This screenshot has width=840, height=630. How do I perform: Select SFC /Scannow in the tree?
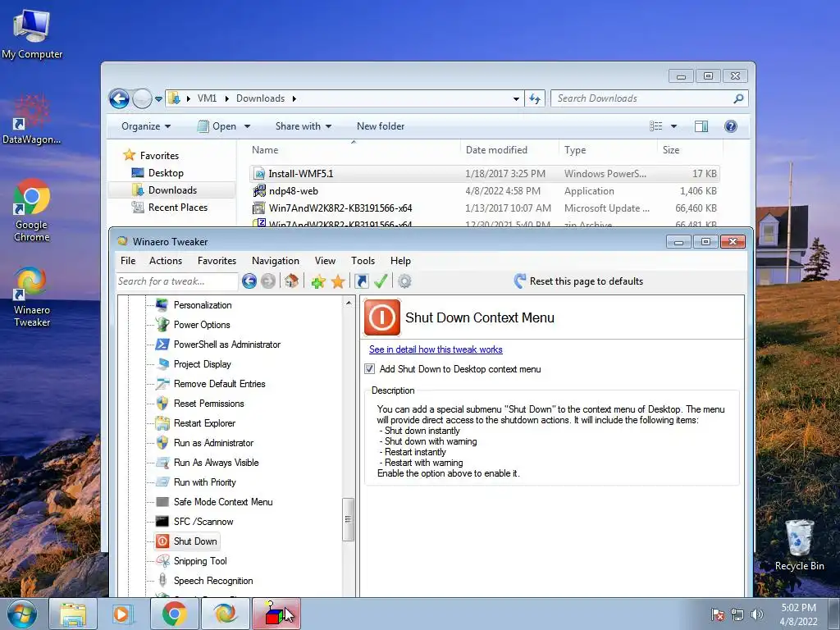tap(203, 522)
